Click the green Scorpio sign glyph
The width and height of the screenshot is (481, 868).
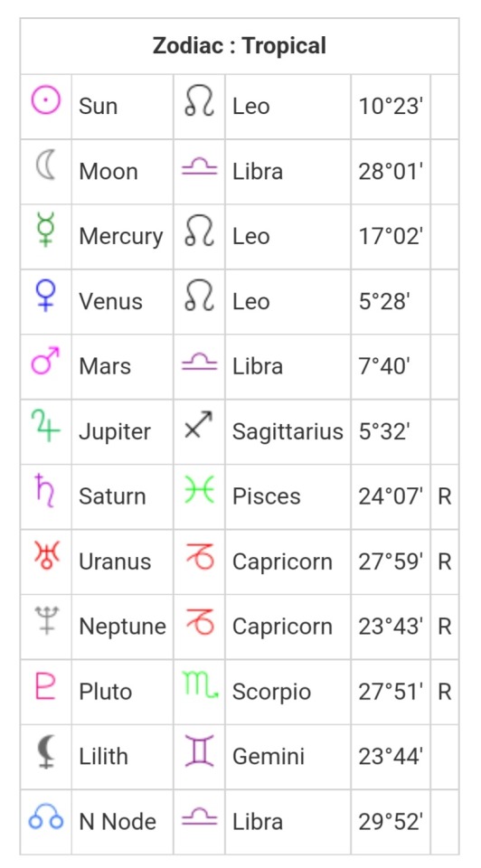[x=201, y=685]
